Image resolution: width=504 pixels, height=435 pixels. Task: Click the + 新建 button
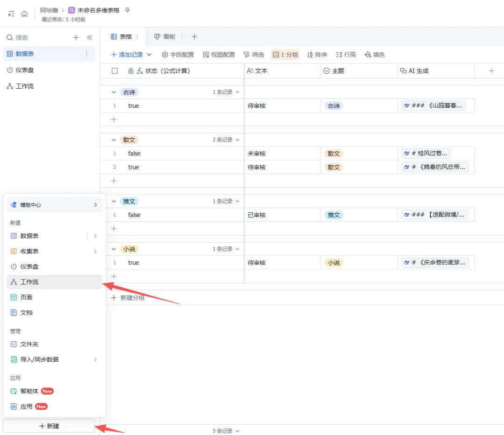[49, 426]
